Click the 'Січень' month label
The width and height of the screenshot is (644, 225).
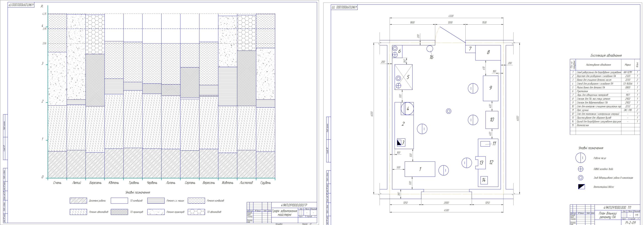57,183
